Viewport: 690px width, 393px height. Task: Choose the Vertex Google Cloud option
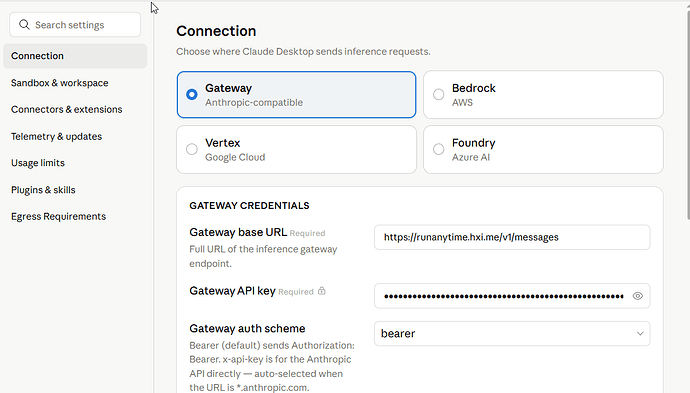click(297, 150)
